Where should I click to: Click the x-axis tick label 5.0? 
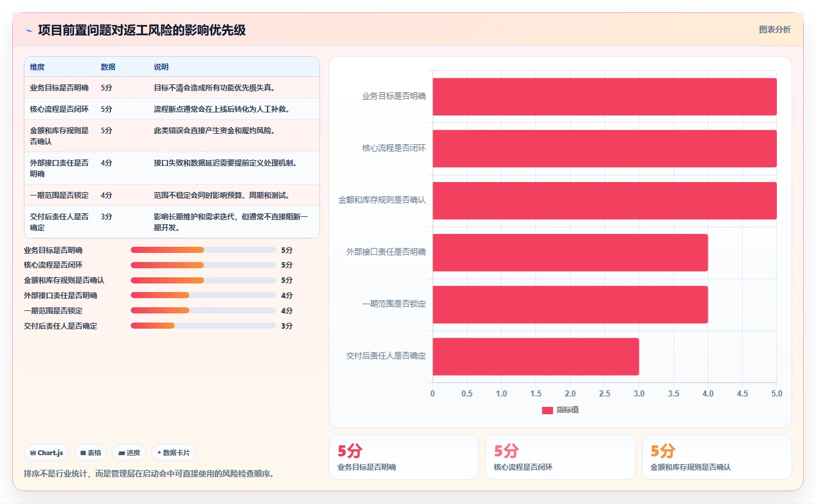coord(777,393)
